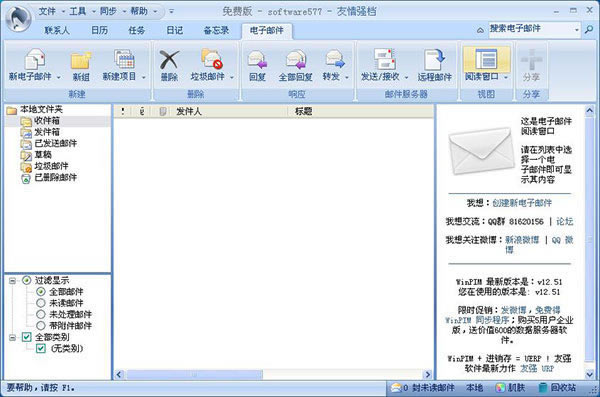This screenshot has width=600, height=397.
Task: Collapse the 全部类别 tree node
Action: coord(13,338)
